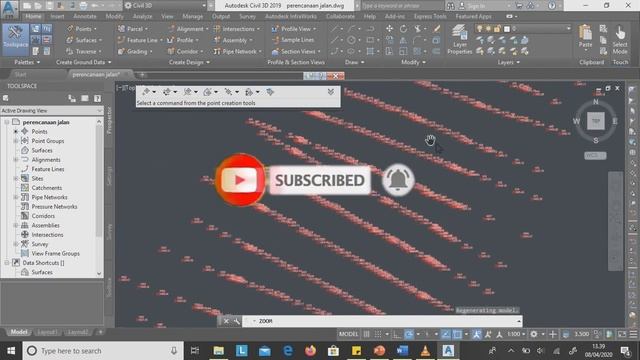This screenshot has width=640, height=360.
Task: Open File Explorer from taskbar
Action: click(x=219, y=351)
